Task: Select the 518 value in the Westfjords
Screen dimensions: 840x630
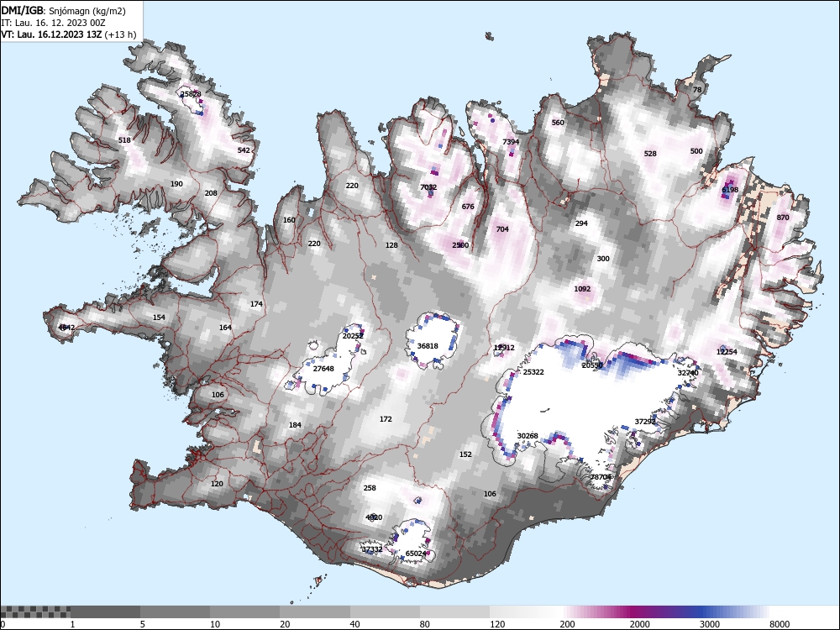Action: pos(124,140)
